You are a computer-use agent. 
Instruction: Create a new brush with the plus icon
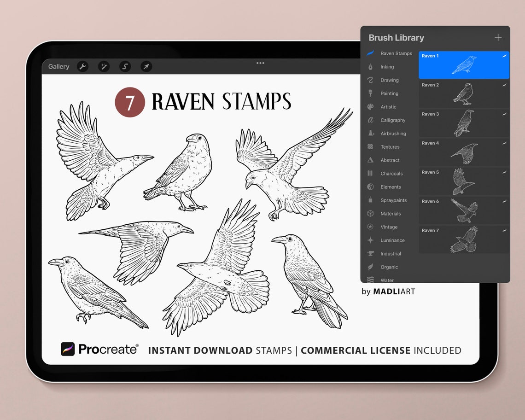click(498, 38)
